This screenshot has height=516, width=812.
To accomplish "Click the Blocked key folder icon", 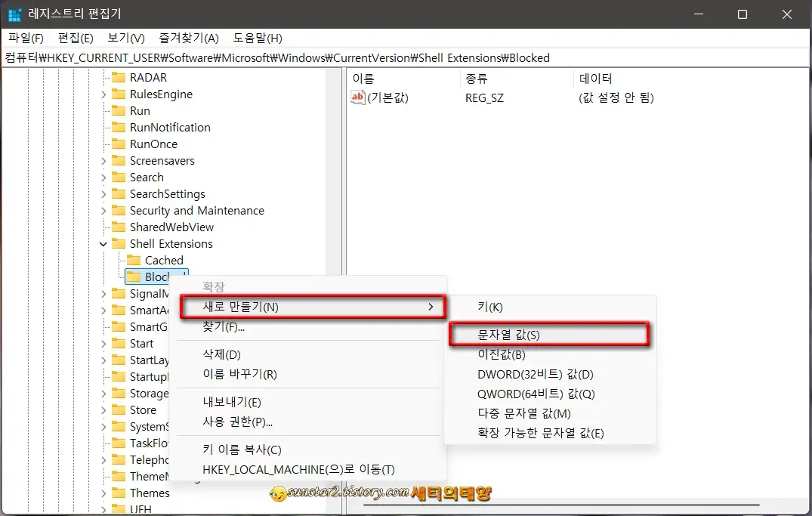I will coord(132,277).
